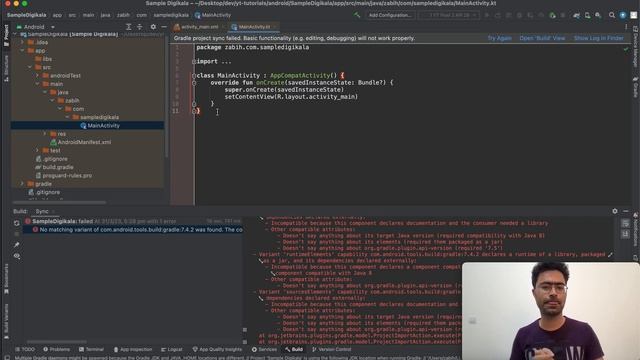This screenshot has width=640, height=360.
Task: Collapse the src folder
Action: (30, 67)
